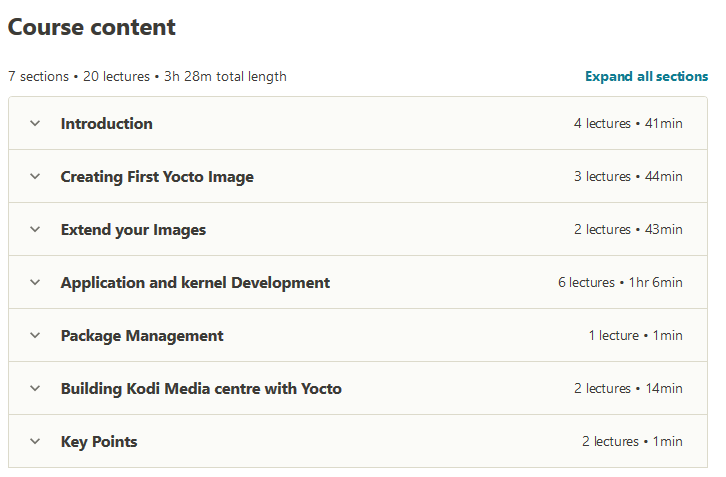
Task: Click the '6 lectures • 1hr 6min' label
Action: [x=620, y=282]
